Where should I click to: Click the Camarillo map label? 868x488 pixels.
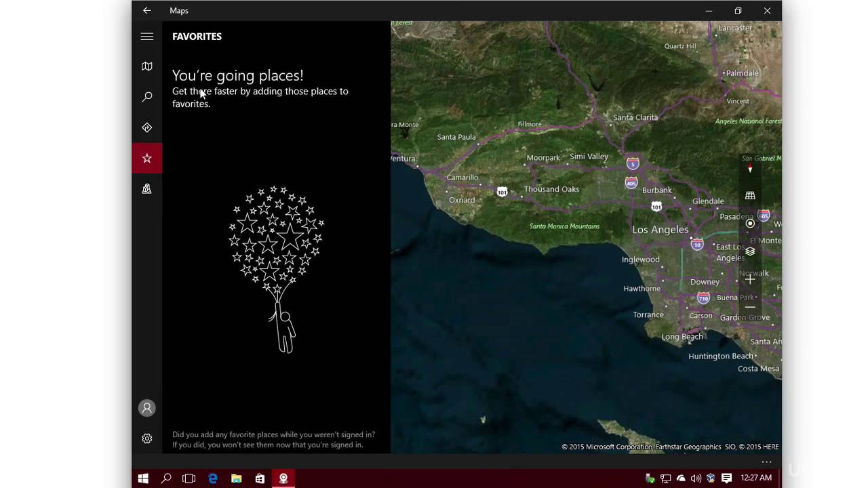coord(462,178)
